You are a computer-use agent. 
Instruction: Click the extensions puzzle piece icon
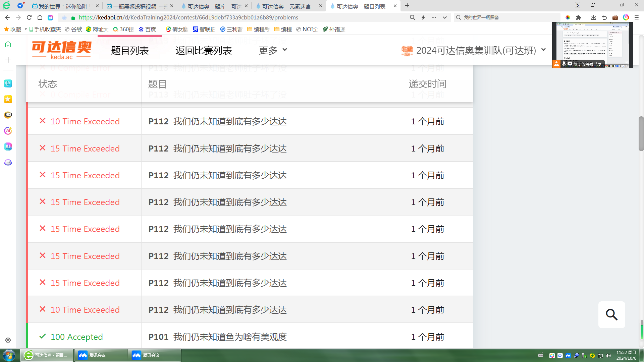coord(579,17)
